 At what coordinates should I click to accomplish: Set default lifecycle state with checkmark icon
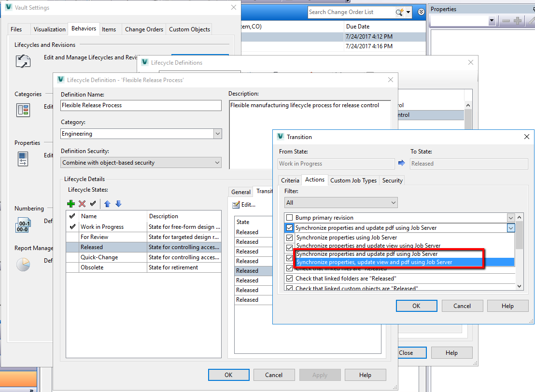coord(93,203)
